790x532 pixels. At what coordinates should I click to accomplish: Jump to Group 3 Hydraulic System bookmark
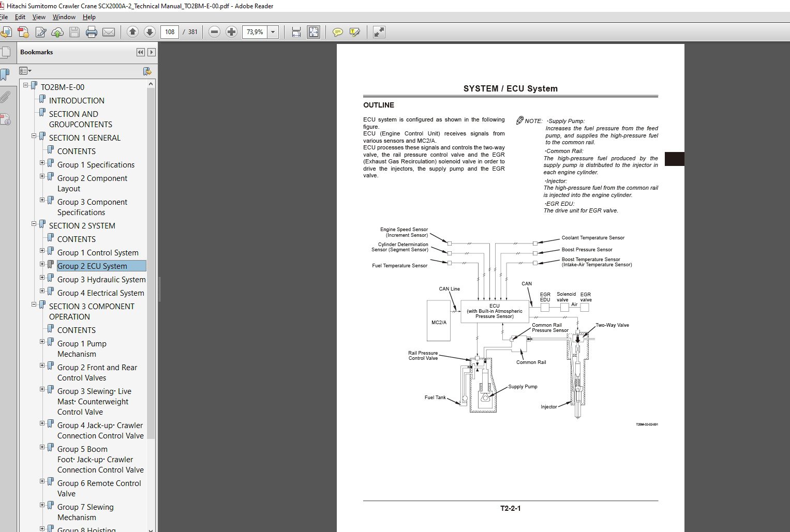pyautogui.click(x=101, y=280)
